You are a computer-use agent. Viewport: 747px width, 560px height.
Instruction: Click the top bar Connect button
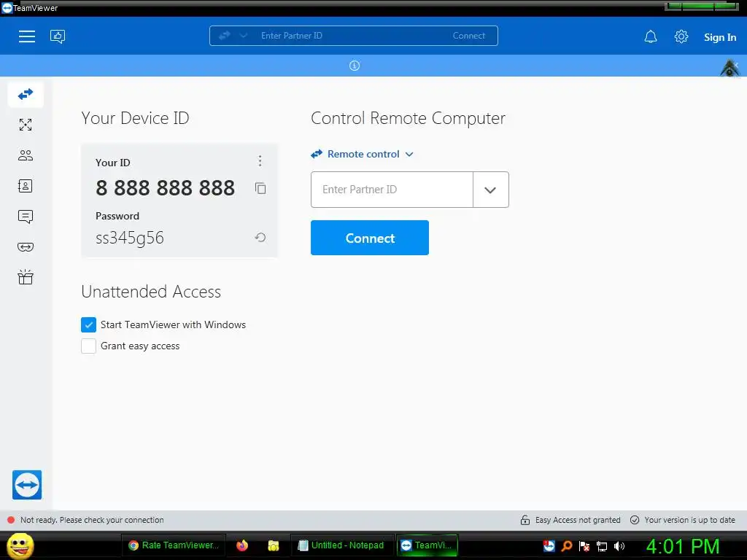click(469, 36)
